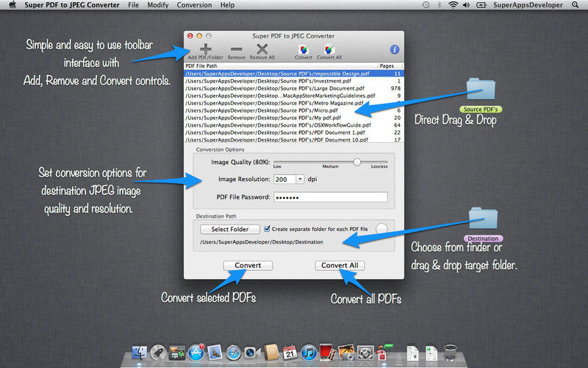Click the Add PDF/Folder plus icon
Image resolution: width=588 pixels, height=368 pixels.
(x=206, y=49)
